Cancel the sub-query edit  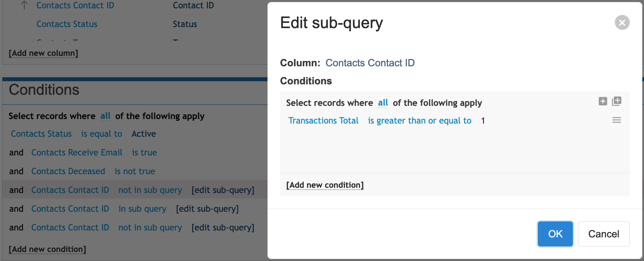604,234
